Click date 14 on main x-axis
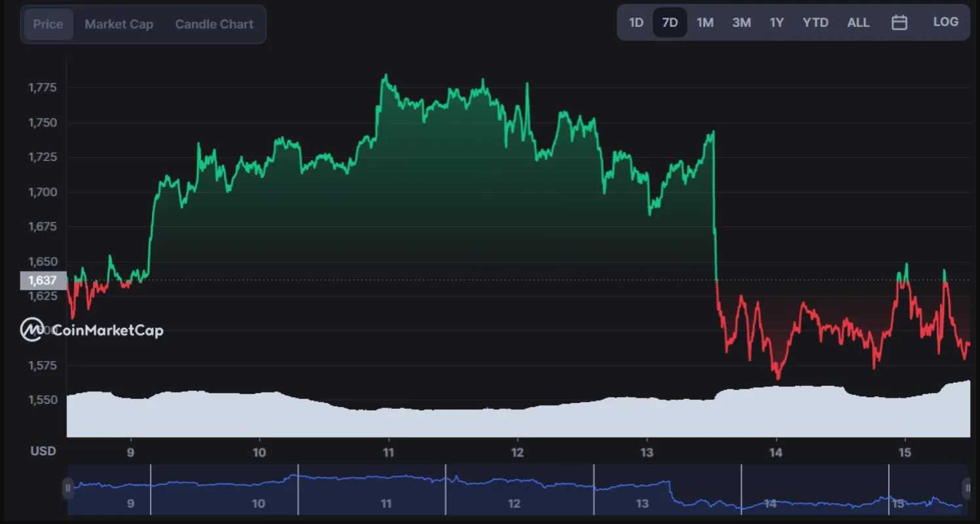 coord(776,453)
